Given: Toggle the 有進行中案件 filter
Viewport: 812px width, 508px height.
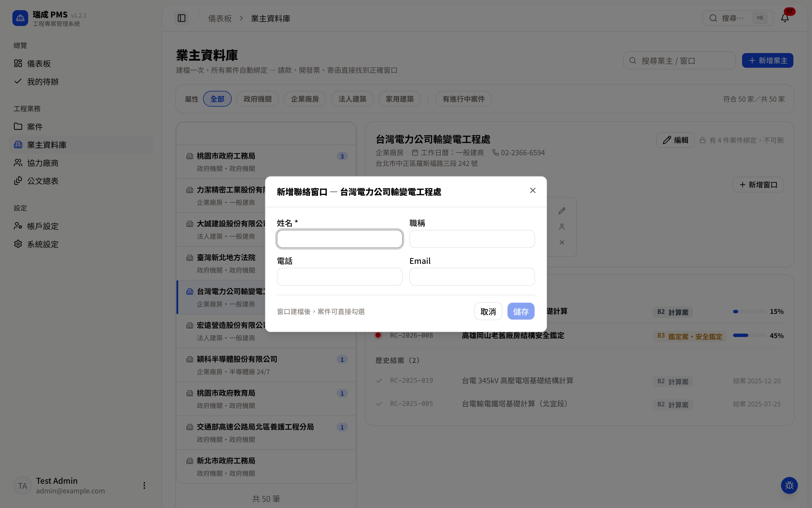Looking at the screenshot, I should pos(464,99).
